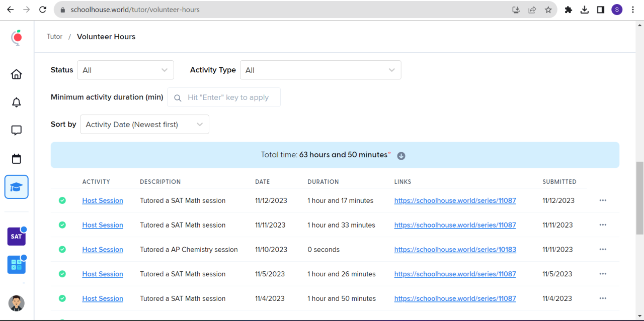This screenshot has height=321, width=644.
Task: Click Host Session link for 11/11/2023
Action: click(103, 225)
